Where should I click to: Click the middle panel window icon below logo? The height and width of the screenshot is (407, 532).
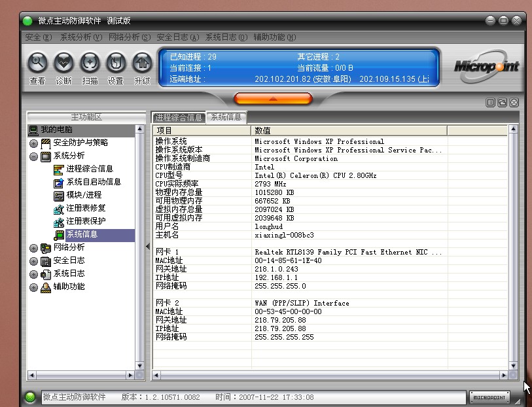click(x=502, y=103)
